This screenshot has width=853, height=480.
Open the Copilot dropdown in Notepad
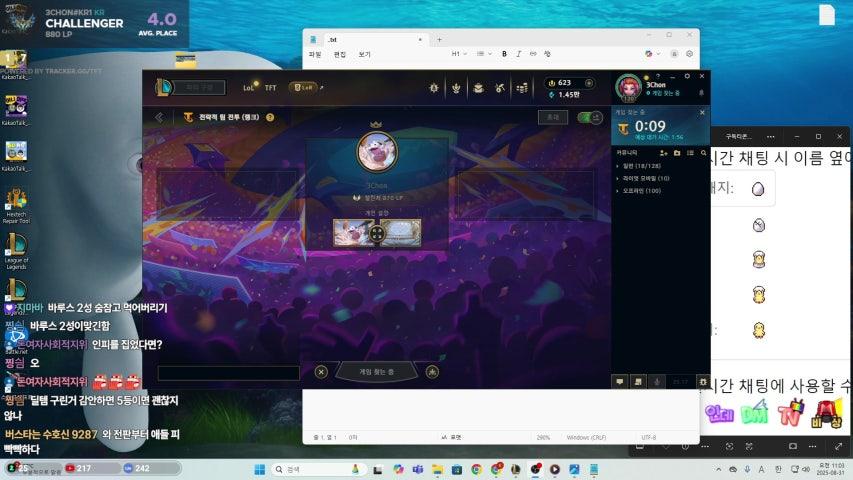652,54
